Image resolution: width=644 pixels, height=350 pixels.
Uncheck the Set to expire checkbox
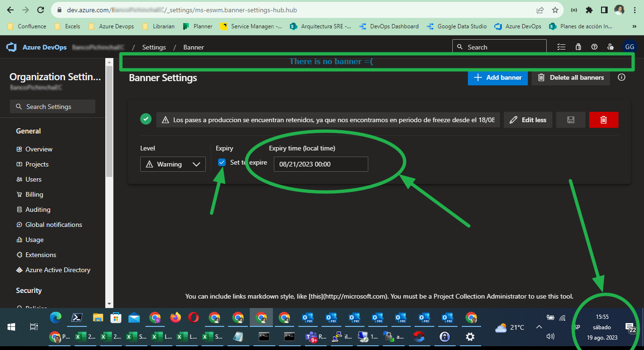click(221, 162)
